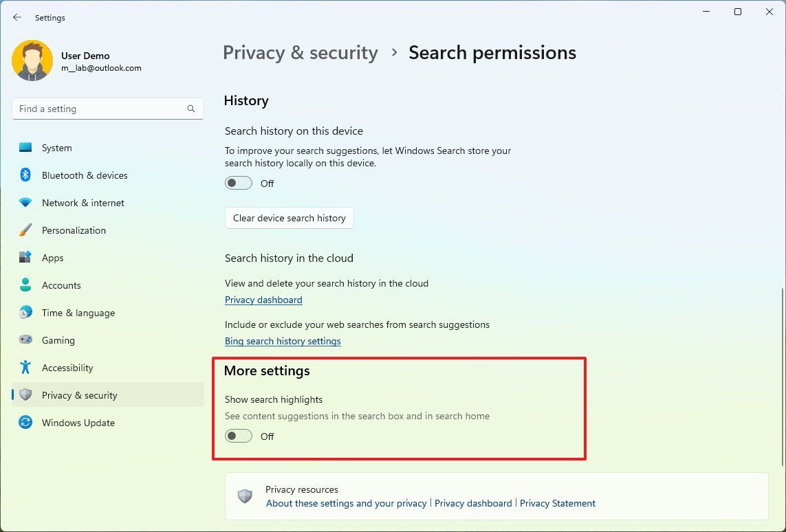Open System settings from the sidebar
Image resolution: width=786 pixels, height=532 pixels.
tap(56, 148)
